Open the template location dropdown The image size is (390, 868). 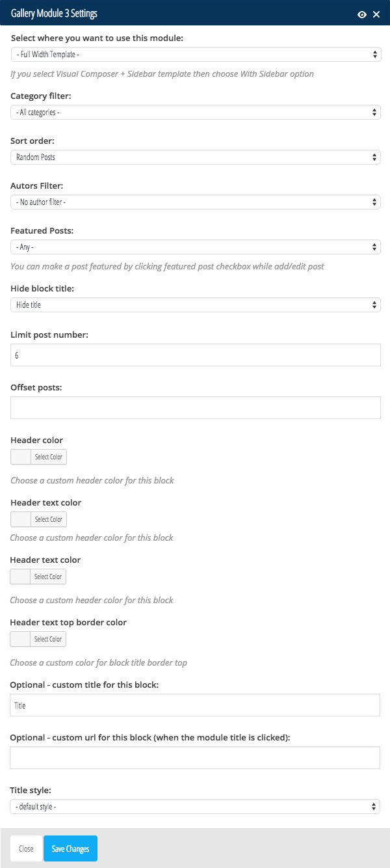(x=195, y=55)
